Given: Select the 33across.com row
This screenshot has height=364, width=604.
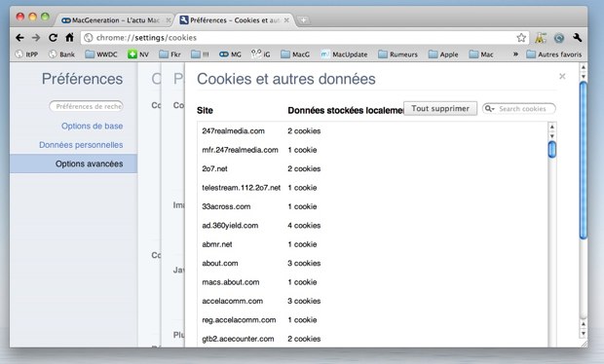Looking at the screenshot, I should pos(372,206).
